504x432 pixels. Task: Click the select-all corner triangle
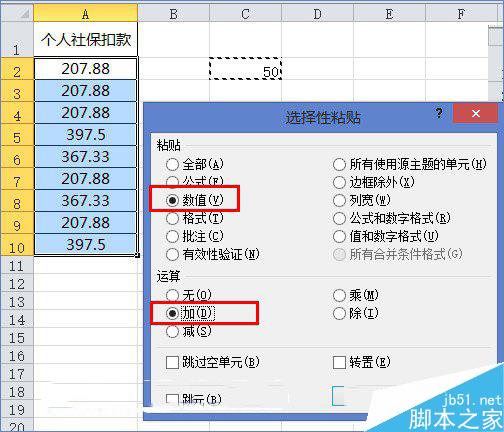(x=17, y=13)
